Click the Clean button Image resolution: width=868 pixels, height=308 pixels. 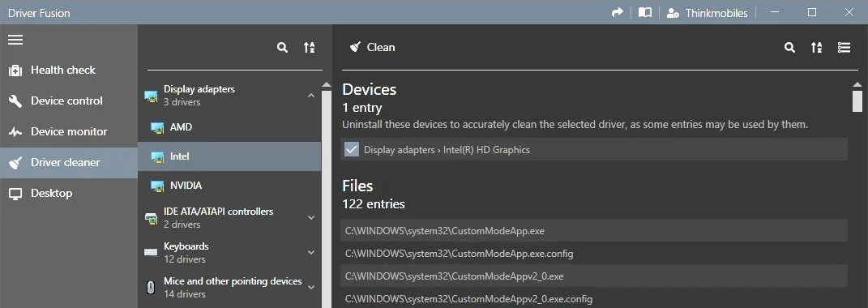point(373,48)
